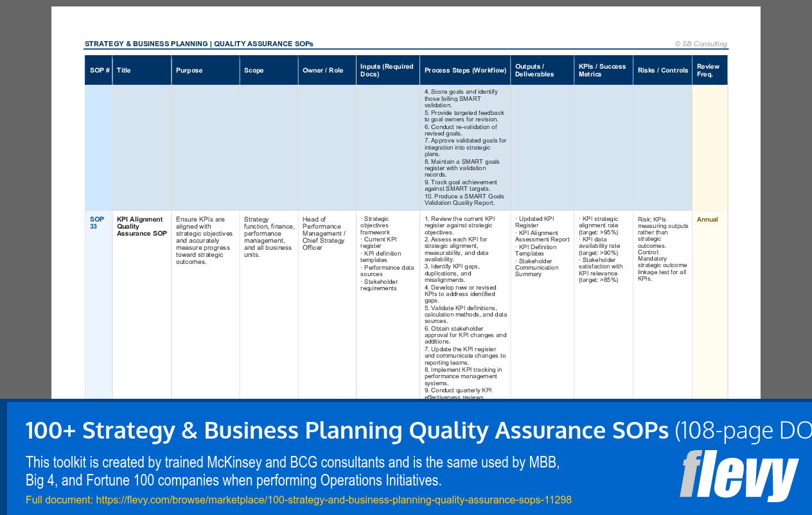Click the Risks / Controls column header
812x515 pixels.
tap(662, 69)
